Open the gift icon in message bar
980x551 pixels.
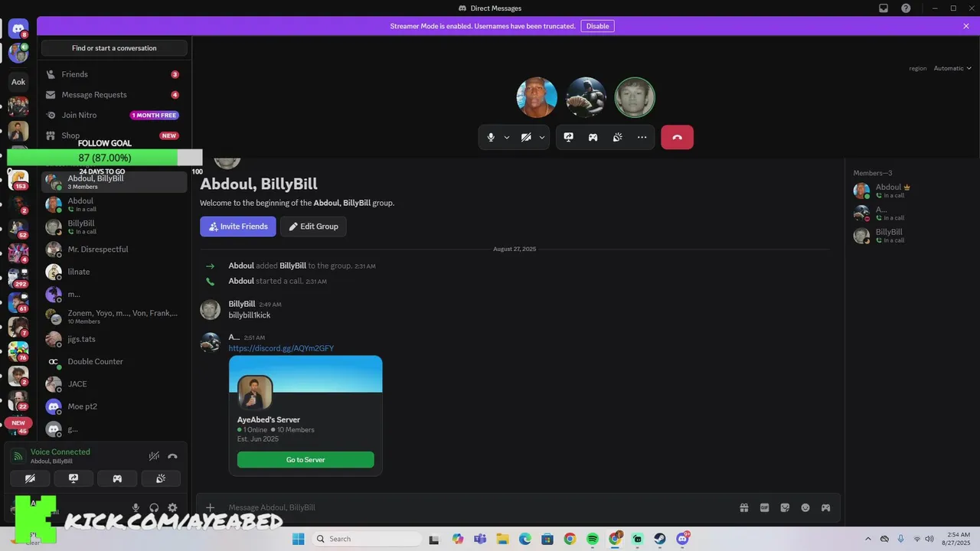point(743,507)
